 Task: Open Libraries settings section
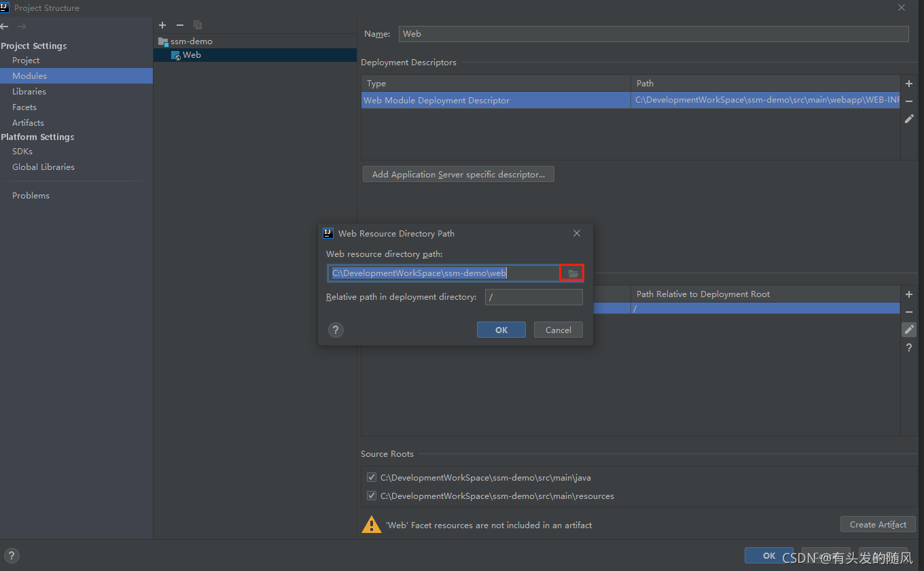(29, 92)
